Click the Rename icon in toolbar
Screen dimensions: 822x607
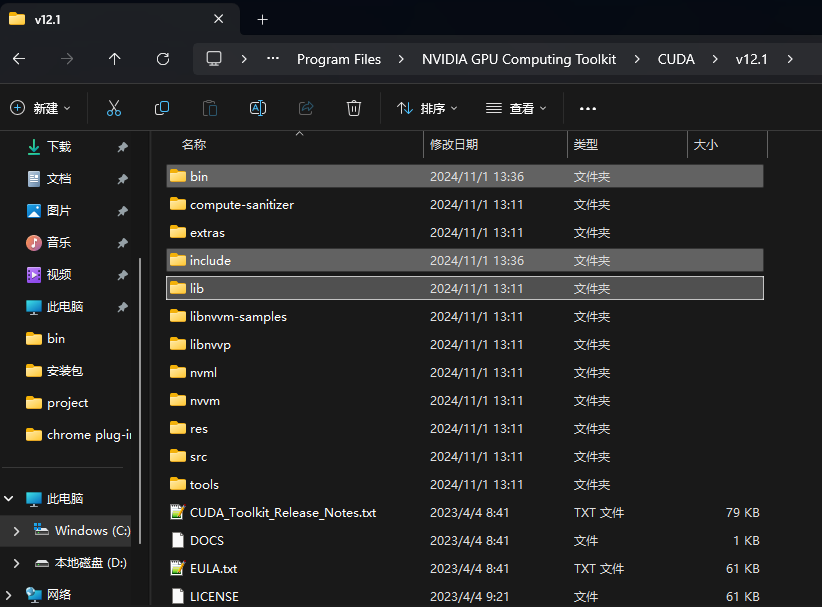[258, 108]
